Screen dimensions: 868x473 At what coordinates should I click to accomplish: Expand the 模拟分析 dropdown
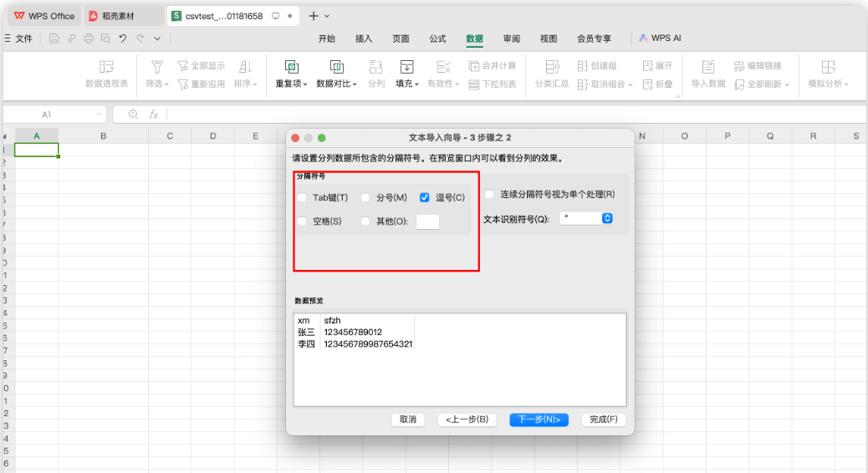click(845, 84)
